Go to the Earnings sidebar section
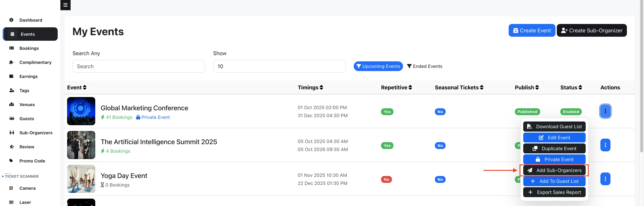The image size is (644, 206). (x=29, y=76)
